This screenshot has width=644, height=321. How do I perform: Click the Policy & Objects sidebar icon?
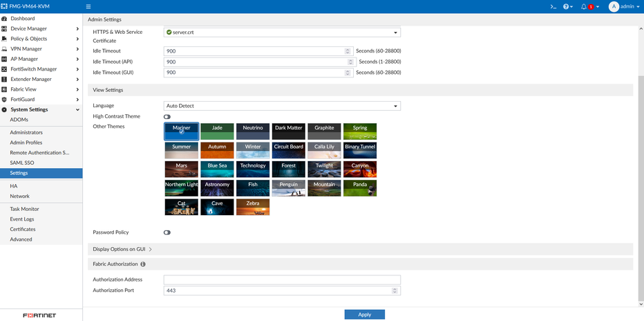pyautogui.click(x=4, y=39)
